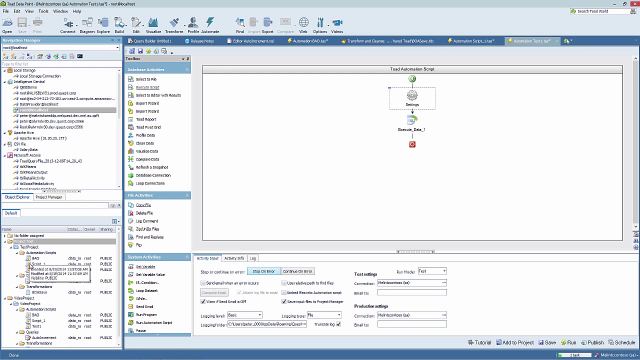Open the Tutorial link
Screen dimensions: 640x360
click(x=480, y=343)
